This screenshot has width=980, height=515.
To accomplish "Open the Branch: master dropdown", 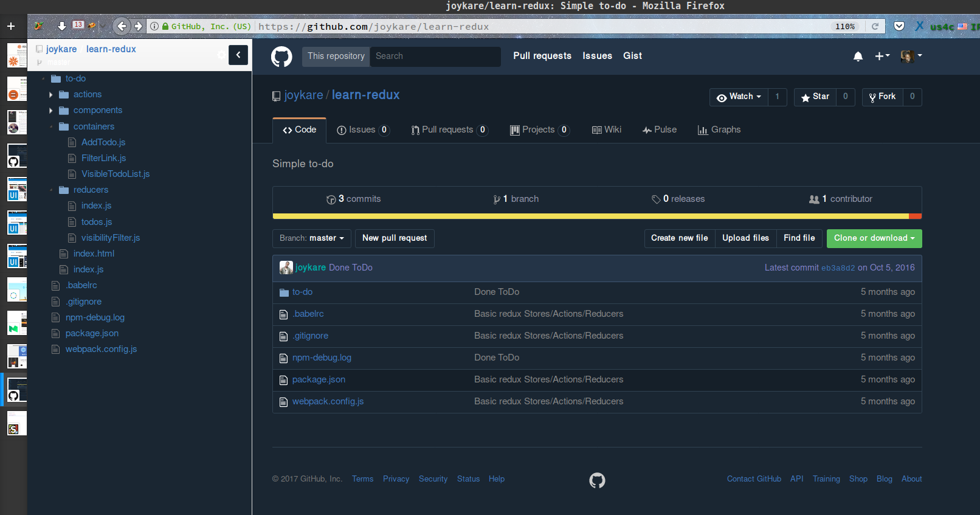I will point(312,238).
